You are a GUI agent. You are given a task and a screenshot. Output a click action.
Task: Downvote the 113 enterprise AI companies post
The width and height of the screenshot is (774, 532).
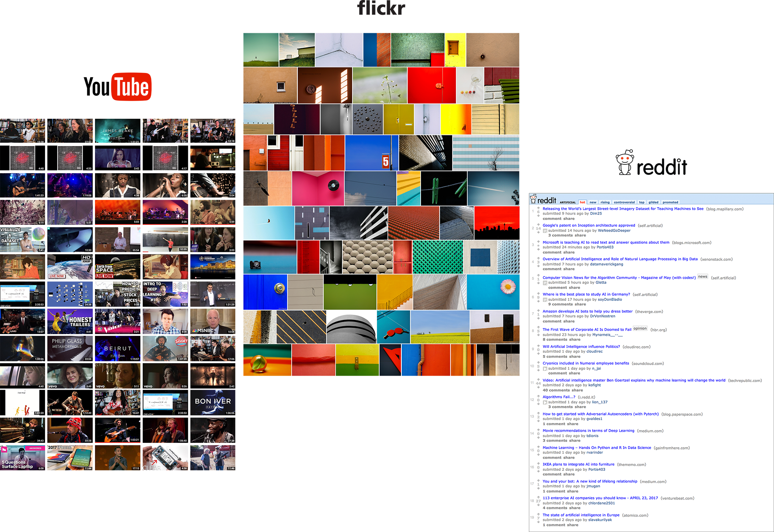pyautogui.click(x=538, y=505)
